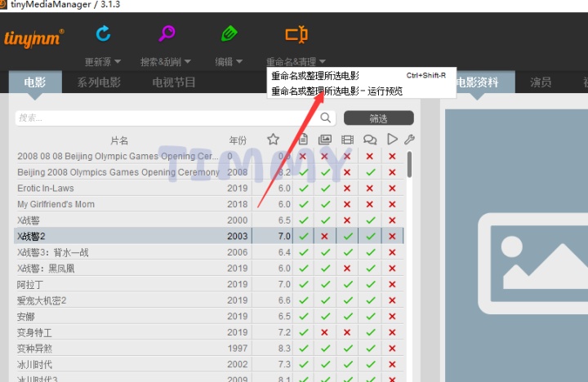This screenshot has width=588, height=382.
Task: Click the orange rename and cleanup icon
Action: [x=296, y=34]
